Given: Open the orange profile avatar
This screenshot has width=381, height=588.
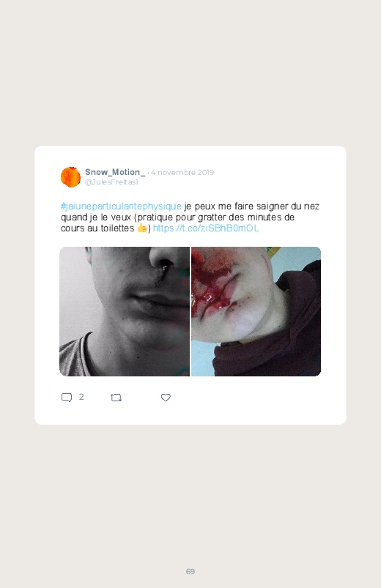Looking at the screenshot, I should point(70,177).
